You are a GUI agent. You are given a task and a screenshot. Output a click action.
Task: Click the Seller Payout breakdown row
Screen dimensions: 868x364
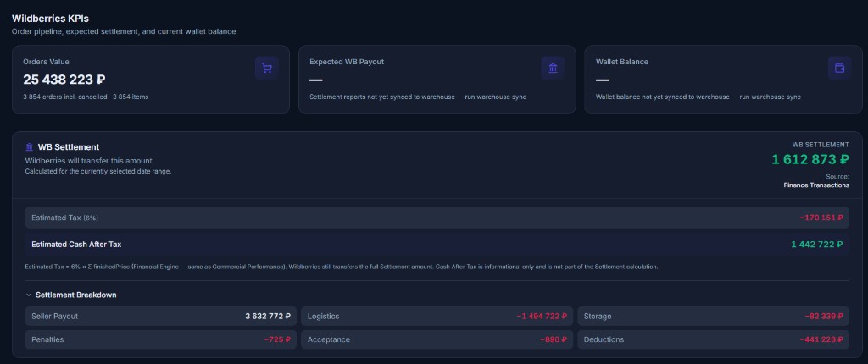[160, 317]
